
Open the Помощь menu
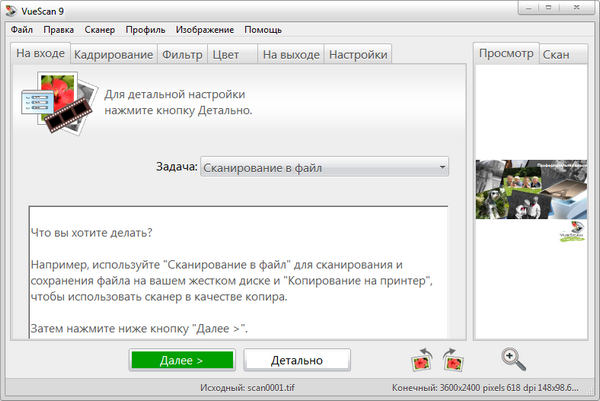pyautogui.click(x=263, y=30)
